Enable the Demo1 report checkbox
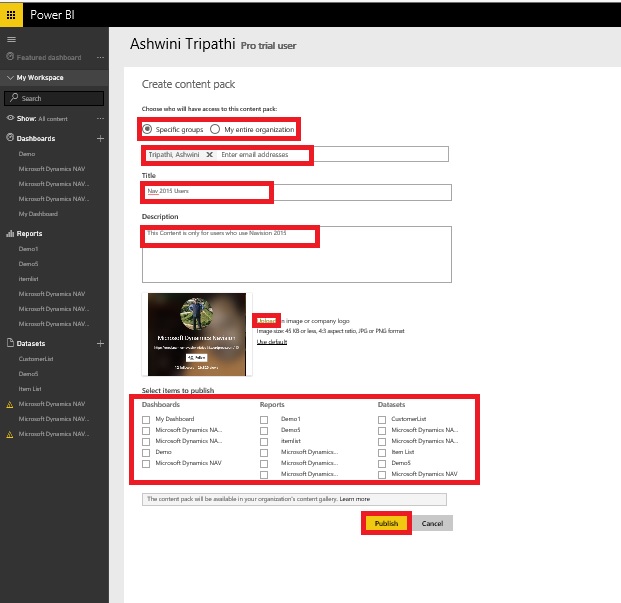This screenshot has width=621, height=603. coord(265,419)
